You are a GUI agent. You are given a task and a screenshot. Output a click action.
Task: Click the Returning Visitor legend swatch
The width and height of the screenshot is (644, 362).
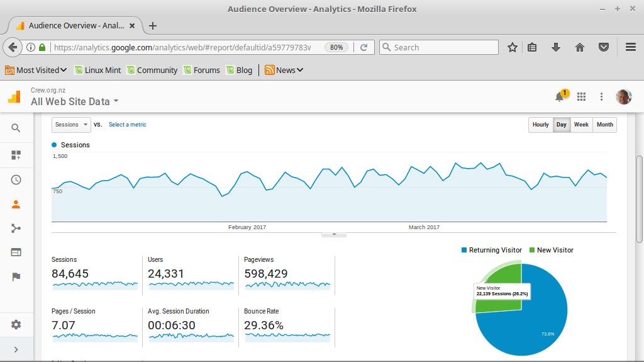(464, 250)
